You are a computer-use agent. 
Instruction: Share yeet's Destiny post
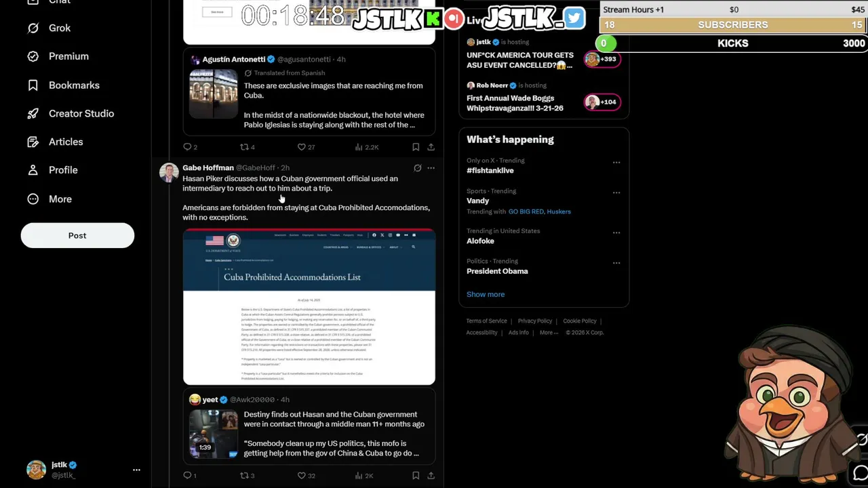[x=431, y=476]
